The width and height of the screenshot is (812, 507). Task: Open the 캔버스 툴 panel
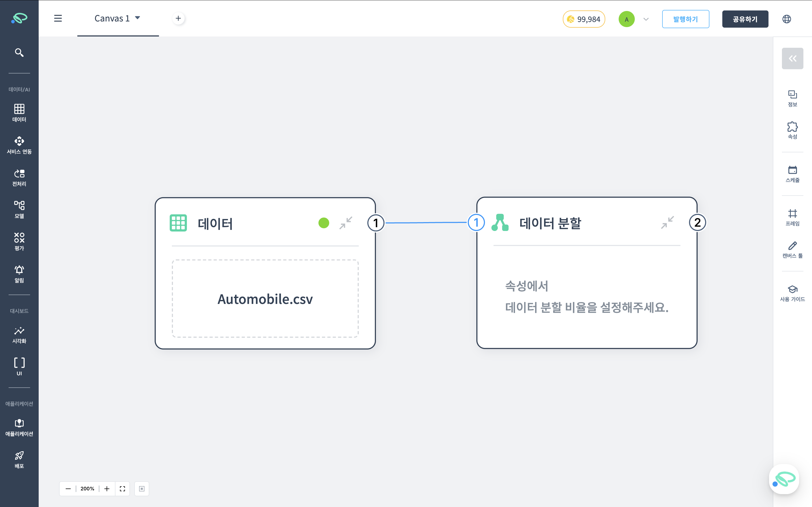point(793,249)
